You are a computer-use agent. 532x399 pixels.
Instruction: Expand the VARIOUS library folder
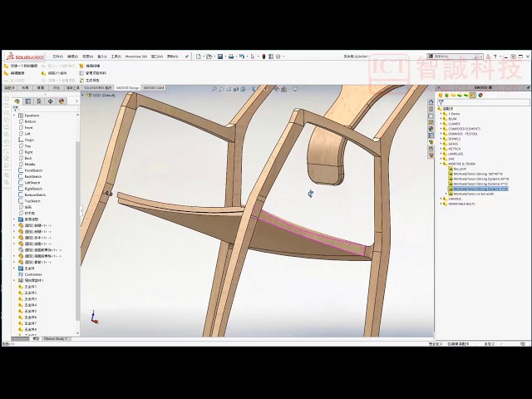pos(441,199)
